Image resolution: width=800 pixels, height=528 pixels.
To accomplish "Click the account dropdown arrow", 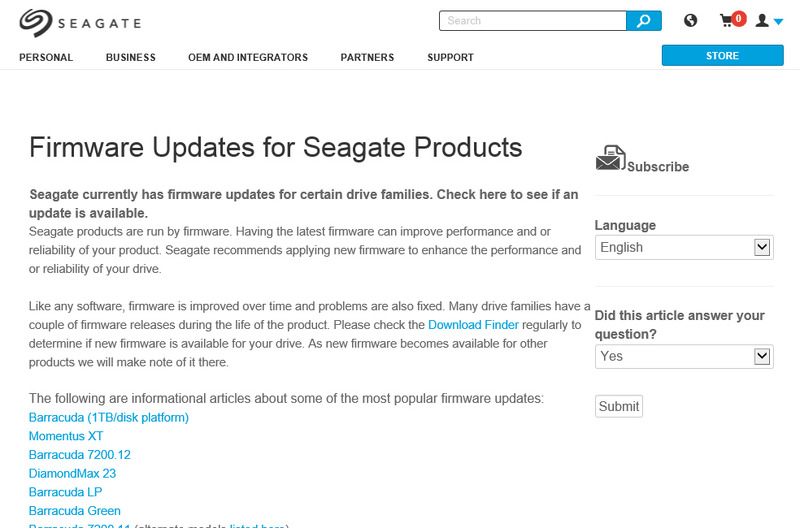I will tap(778, 22).
